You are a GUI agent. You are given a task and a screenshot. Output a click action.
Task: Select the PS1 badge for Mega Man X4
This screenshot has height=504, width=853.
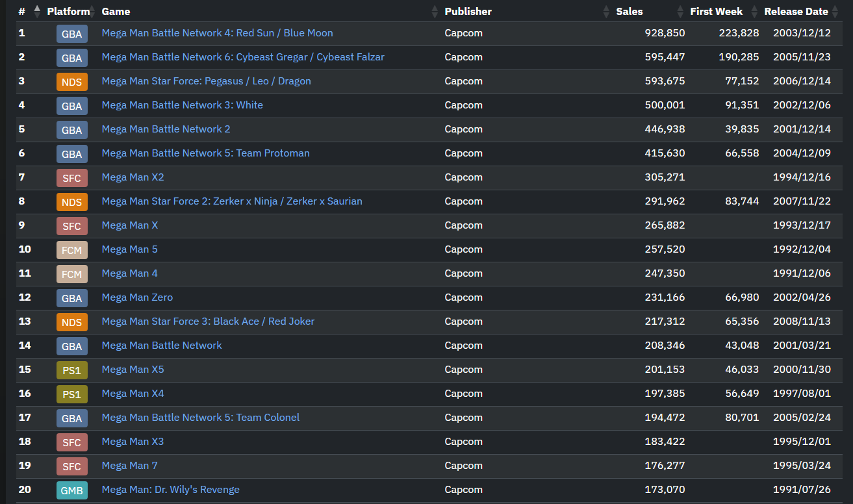click(x=72, y=394)
